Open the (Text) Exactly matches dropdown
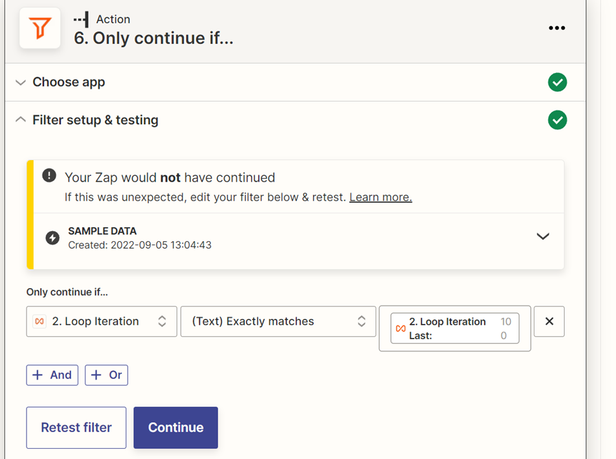 (x=277, y=321)
